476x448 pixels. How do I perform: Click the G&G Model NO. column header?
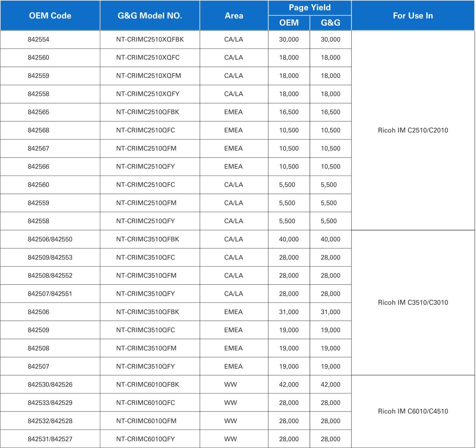click(x=150, y=16)
